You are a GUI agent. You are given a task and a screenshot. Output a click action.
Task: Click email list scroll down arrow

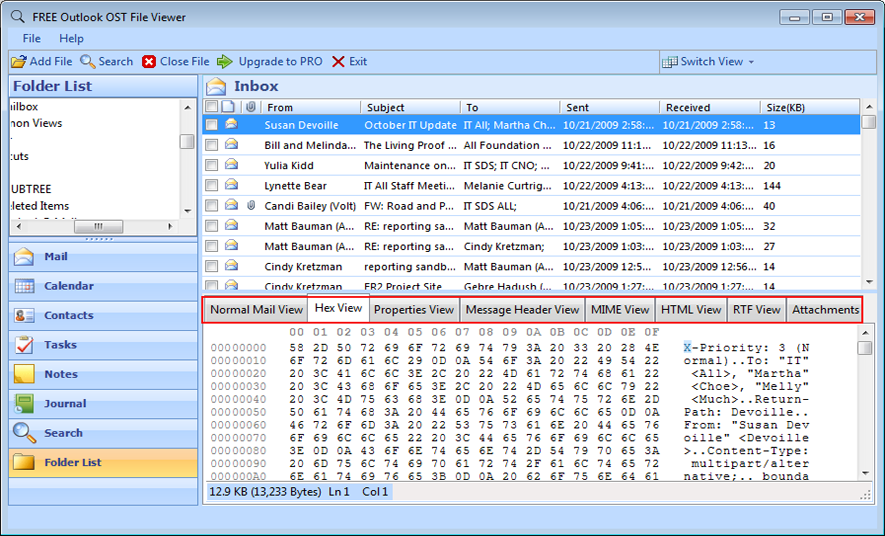tap(869, 281)
